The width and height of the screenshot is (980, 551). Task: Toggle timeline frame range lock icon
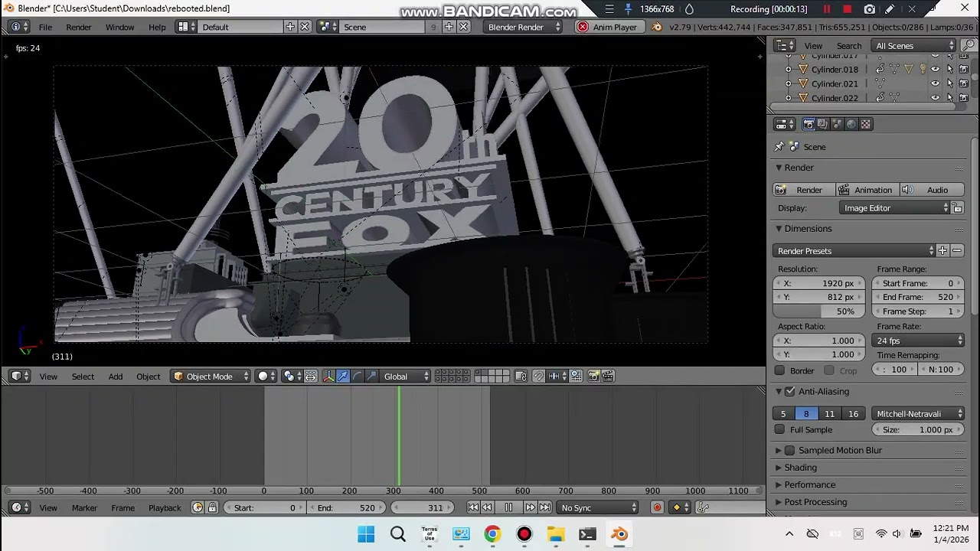(212, 507)
